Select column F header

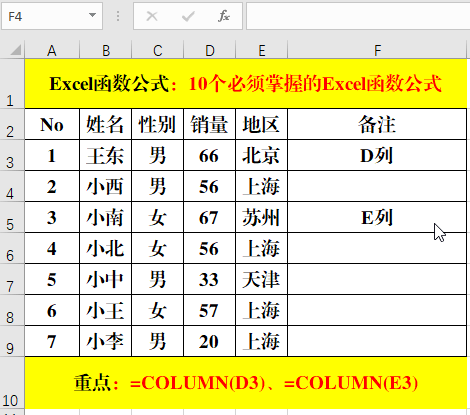tap(377, 50)
